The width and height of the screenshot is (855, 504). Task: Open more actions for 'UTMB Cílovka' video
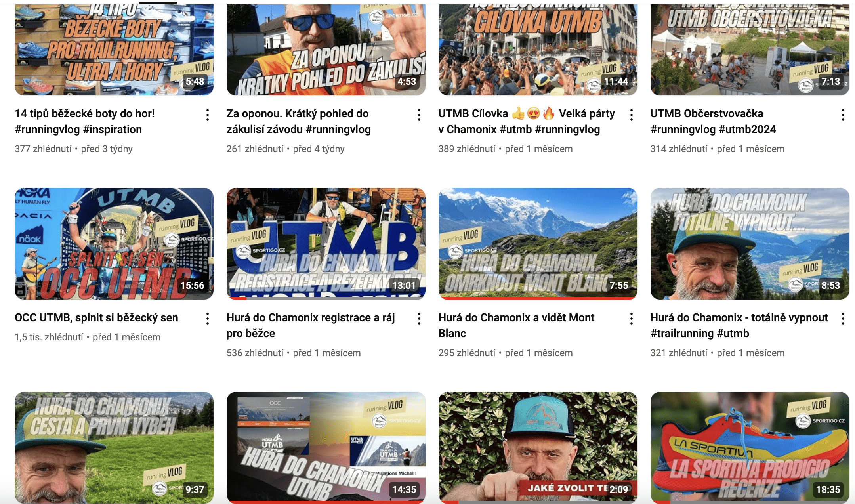tap(631, 115)
